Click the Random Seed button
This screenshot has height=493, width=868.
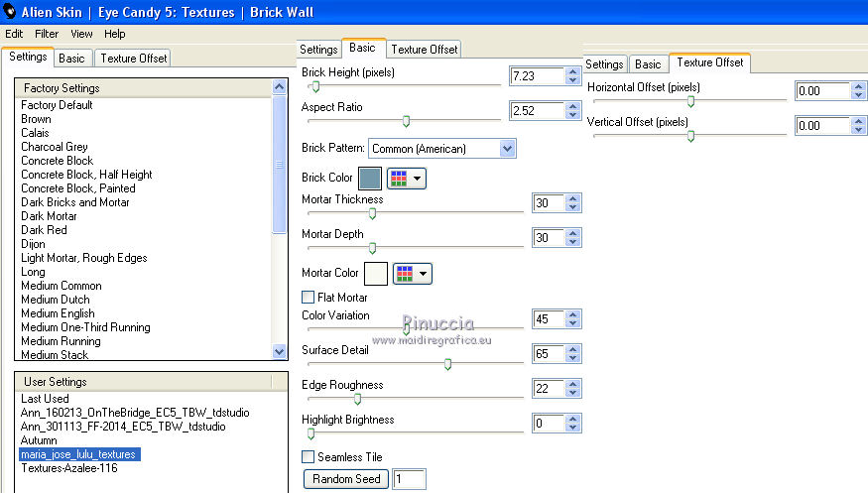click(346, 478)
